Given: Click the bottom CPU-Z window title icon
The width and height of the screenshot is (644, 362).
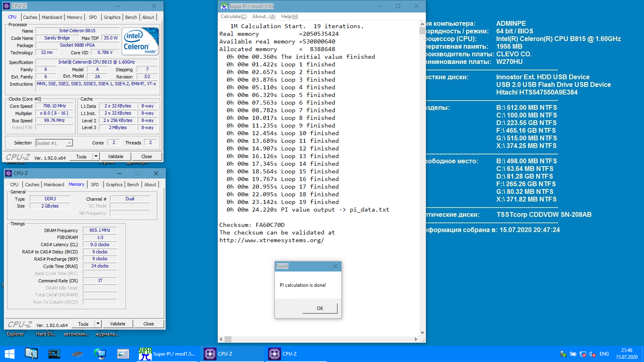Looking at the screenshot, I should point(8,173).
